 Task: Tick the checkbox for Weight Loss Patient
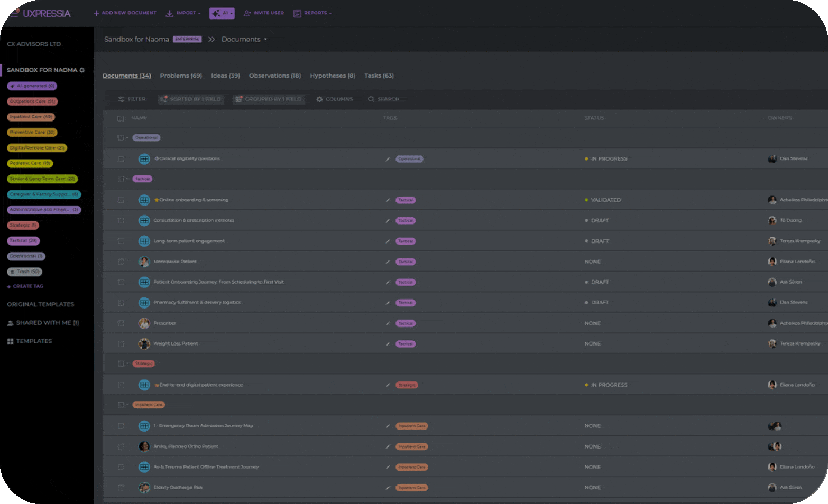121,343
